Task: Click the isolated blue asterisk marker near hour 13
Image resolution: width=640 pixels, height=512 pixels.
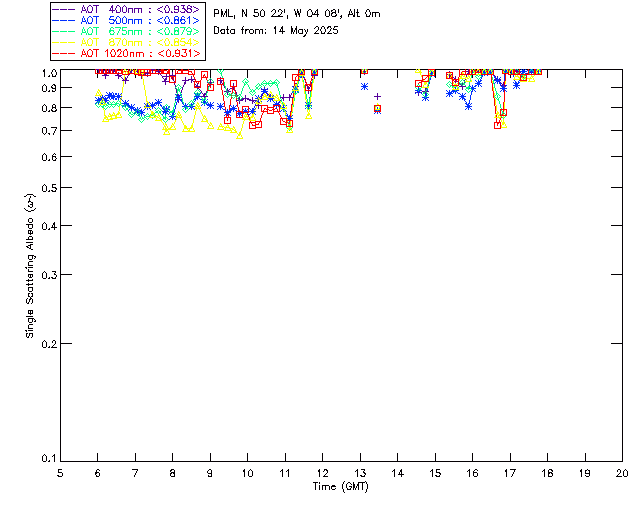Action: pos(364,87)
